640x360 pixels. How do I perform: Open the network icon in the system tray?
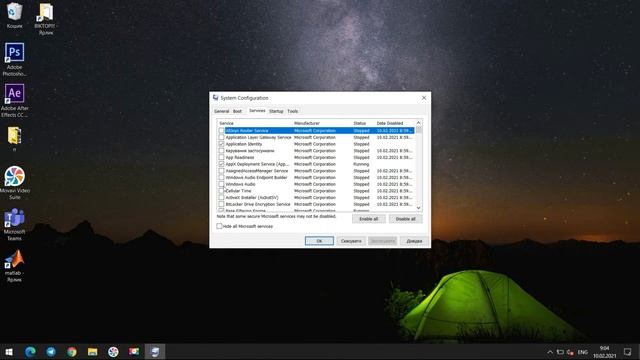(560, 352)
